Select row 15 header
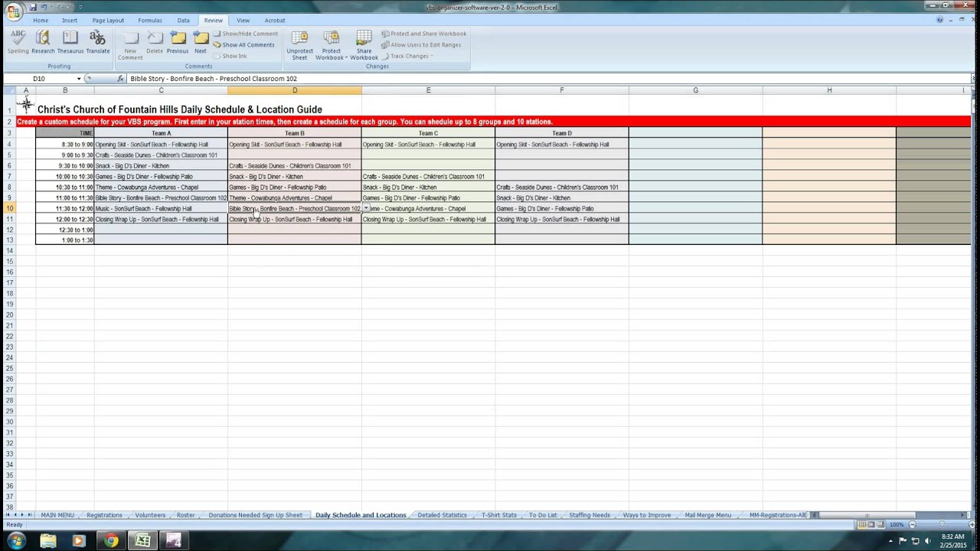This screenshot has width=980, height=551. click(x=10, y=262)
